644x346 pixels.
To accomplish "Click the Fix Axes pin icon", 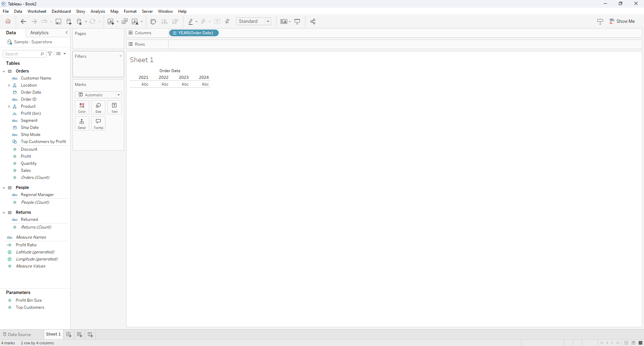I will point(228,21).
